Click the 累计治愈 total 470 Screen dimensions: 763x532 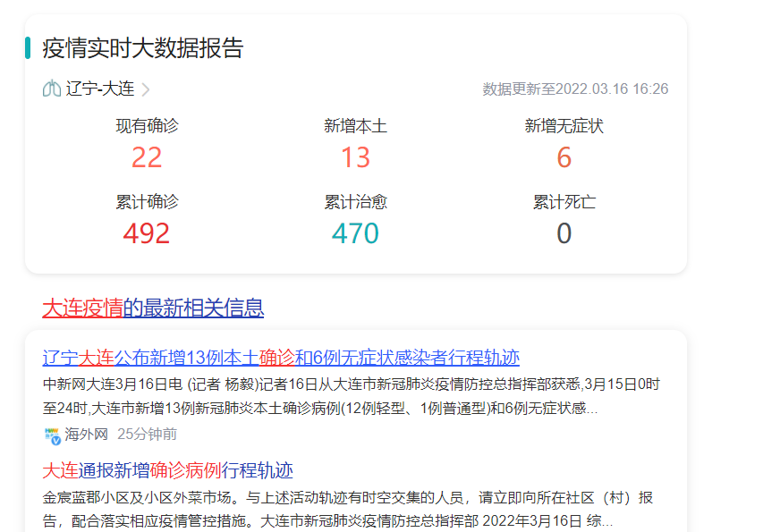[x=355, y=233]
